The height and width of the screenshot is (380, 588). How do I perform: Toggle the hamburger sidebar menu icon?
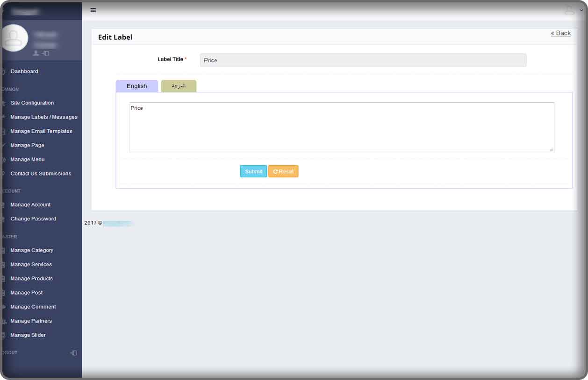[x=93, y=10]
